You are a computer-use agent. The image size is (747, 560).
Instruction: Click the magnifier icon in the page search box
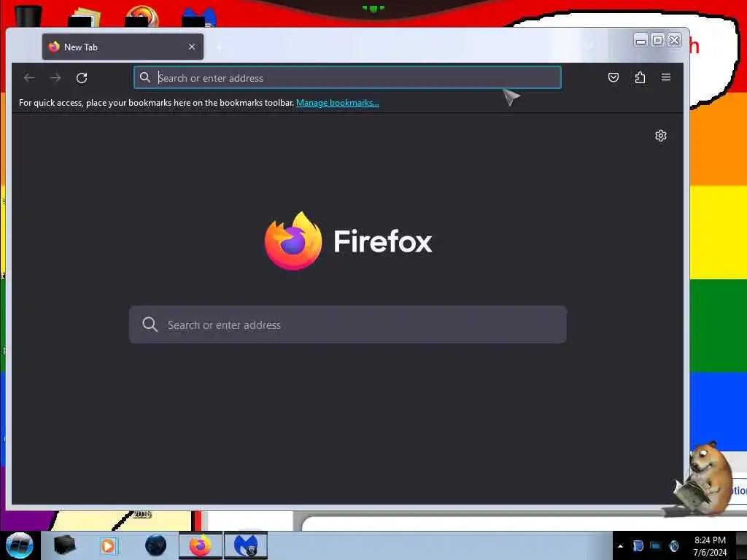pos(150,324)
